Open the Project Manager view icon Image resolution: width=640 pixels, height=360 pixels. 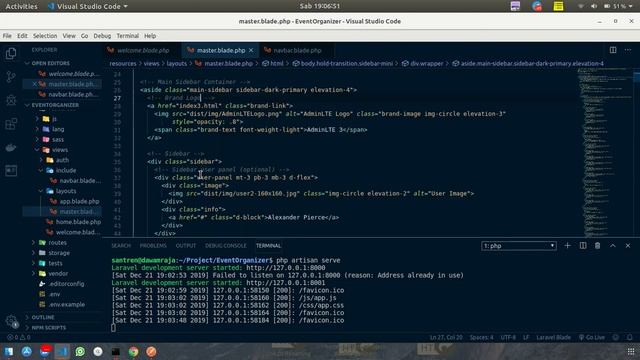(11, 170)
